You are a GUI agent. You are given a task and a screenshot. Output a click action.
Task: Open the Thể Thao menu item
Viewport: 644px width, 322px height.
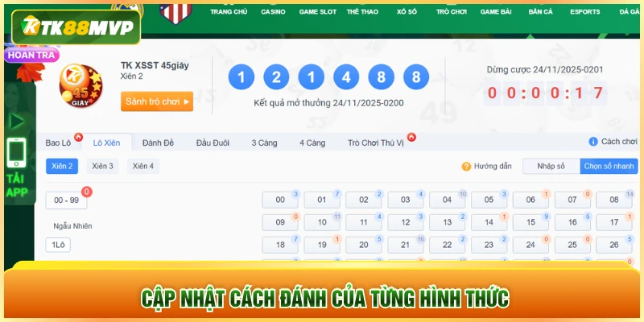pos(363,12)
